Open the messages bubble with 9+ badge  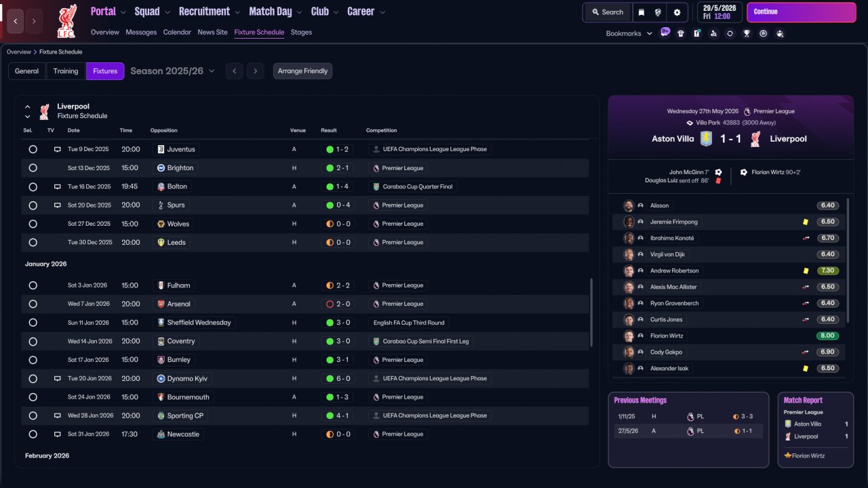coord(665,33)
